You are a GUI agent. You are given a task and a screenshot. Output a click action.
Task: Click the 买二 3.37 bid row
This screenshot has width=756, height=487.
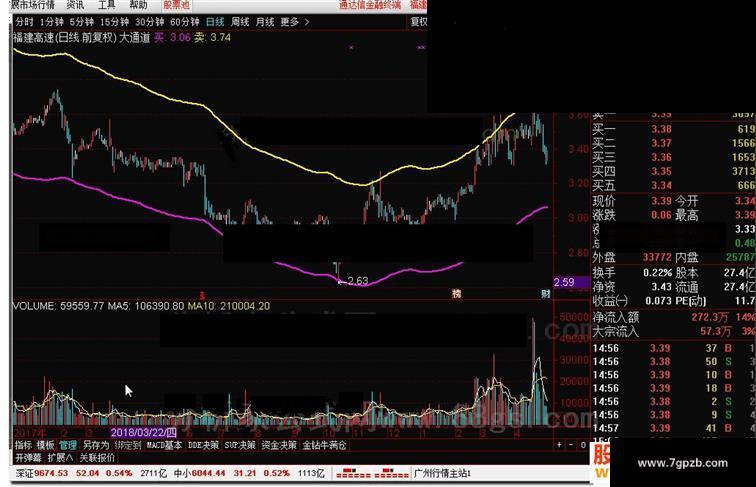click(674, 143)
